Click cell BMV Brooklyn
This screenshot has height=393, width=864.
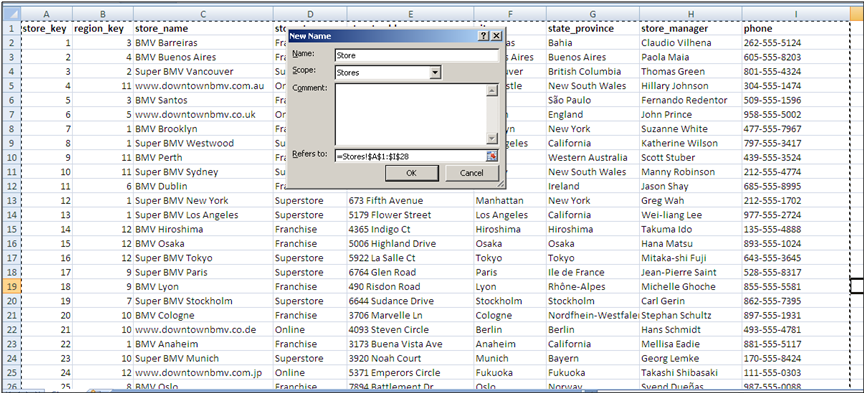(203, 129)
